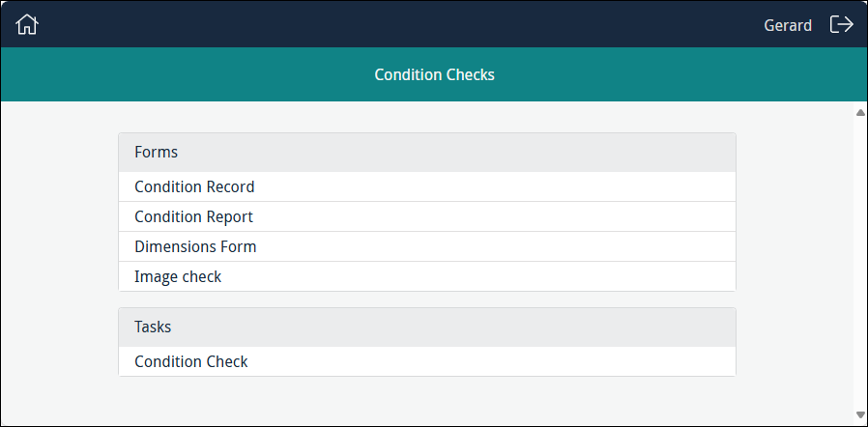
Task: Click the logout arrow icon
Action: click(x=842, y=25)
